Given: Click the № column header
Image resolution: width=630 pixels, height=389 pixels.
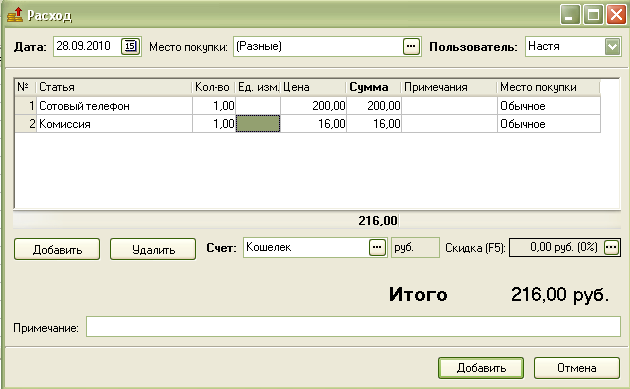Looking at the screenshot, I should (x=25, y=87).
